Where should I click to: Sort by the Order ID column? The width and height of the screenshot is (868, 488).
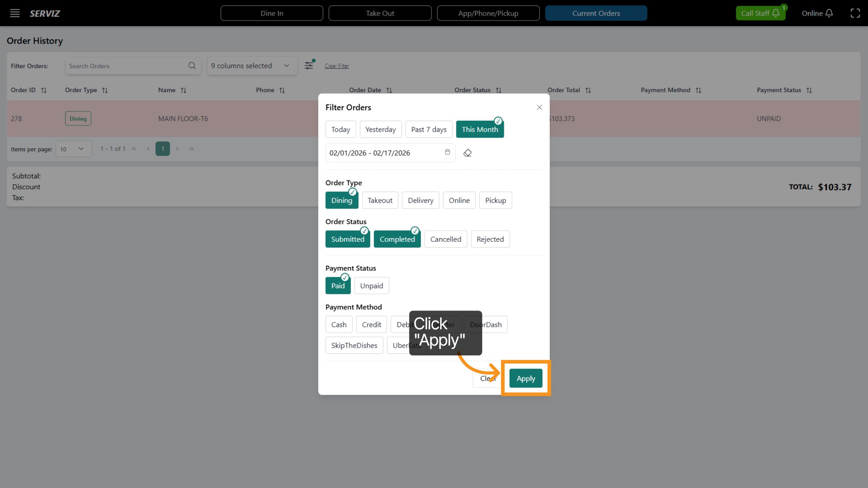44,90
